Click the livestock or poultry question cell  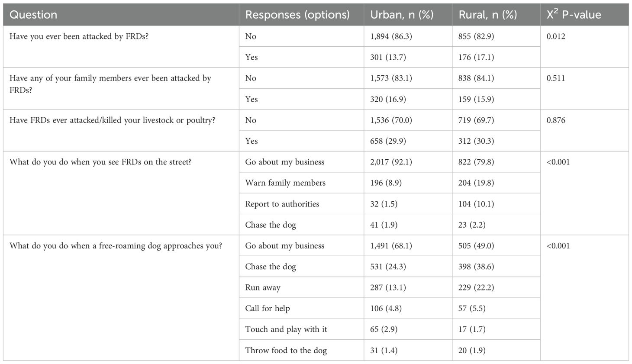112,120
